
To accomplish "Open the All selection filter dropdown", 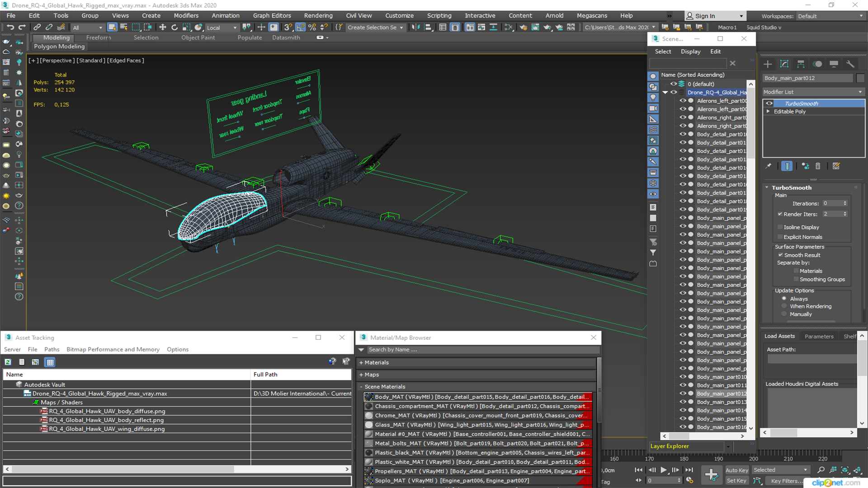I will pyautogui.click(x=88, y=28).
